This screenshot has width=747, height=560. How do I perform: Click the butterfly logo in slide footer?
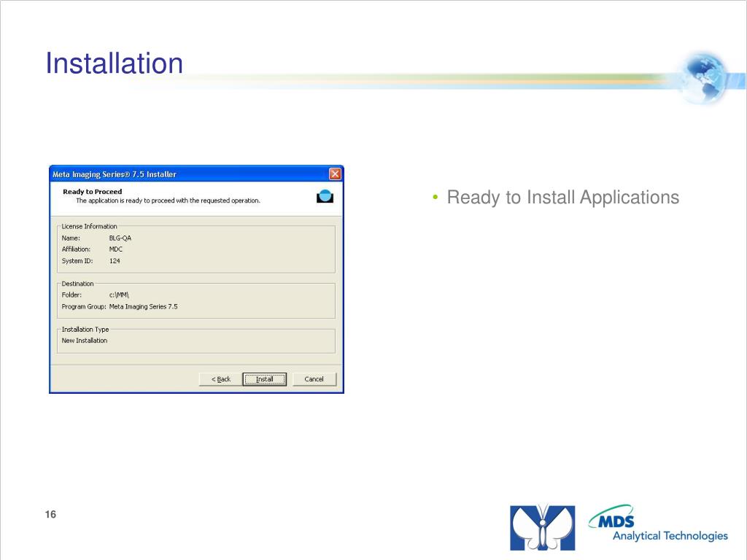(x=542, y=528)
